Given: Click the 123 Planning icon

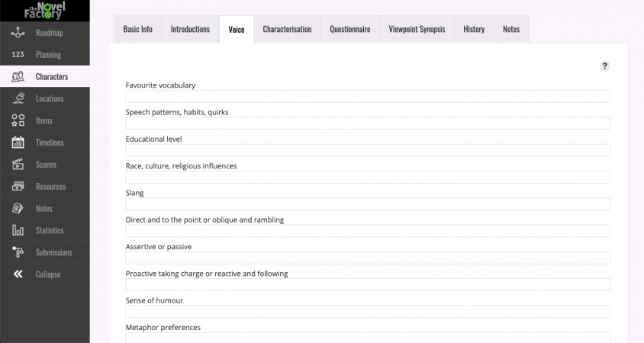Looking at the screenshot, I should coord(18,55).
